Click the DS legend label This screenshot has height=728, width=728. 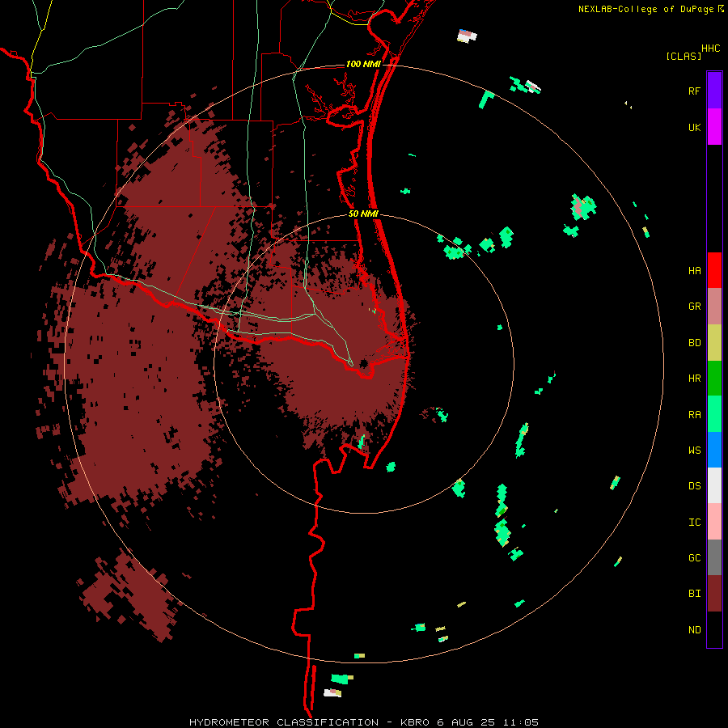(x=694, y=486)
